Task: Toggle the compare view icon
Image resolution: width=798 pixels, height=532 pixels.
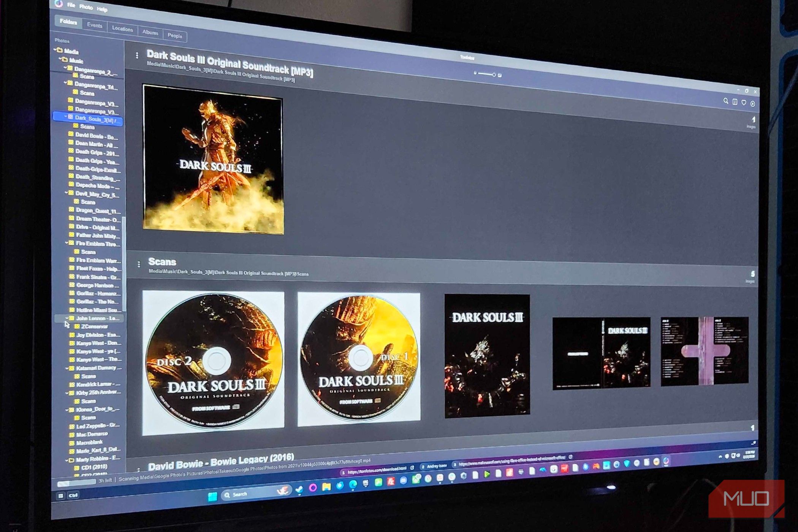Action: [x=735, y=102]
